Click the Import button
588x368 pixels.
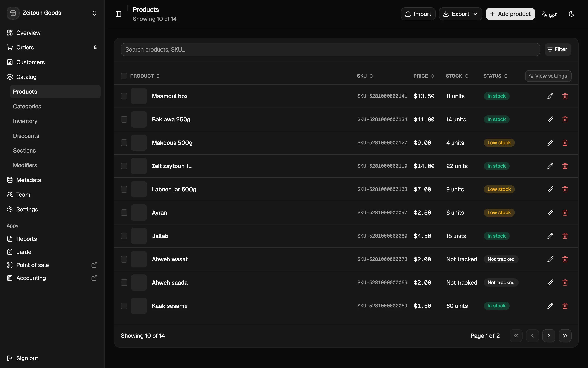coord(418,14)
